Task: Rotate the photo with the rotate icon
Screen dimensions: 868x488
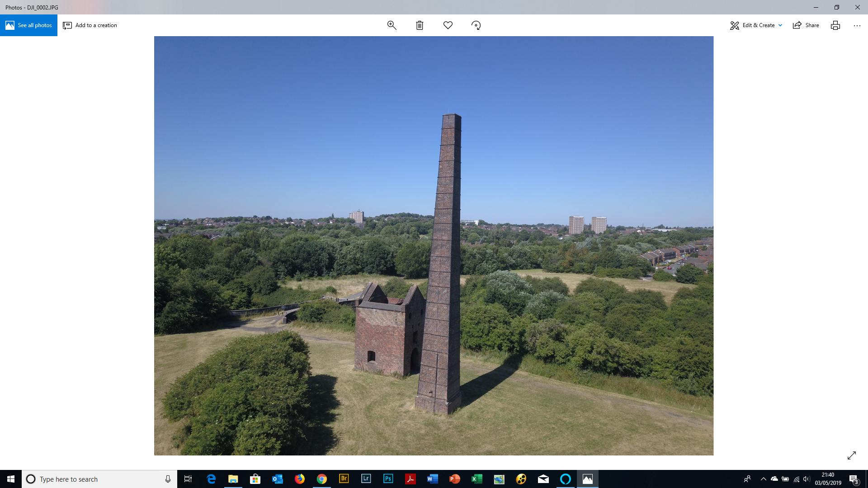Action: coord(476,25)
